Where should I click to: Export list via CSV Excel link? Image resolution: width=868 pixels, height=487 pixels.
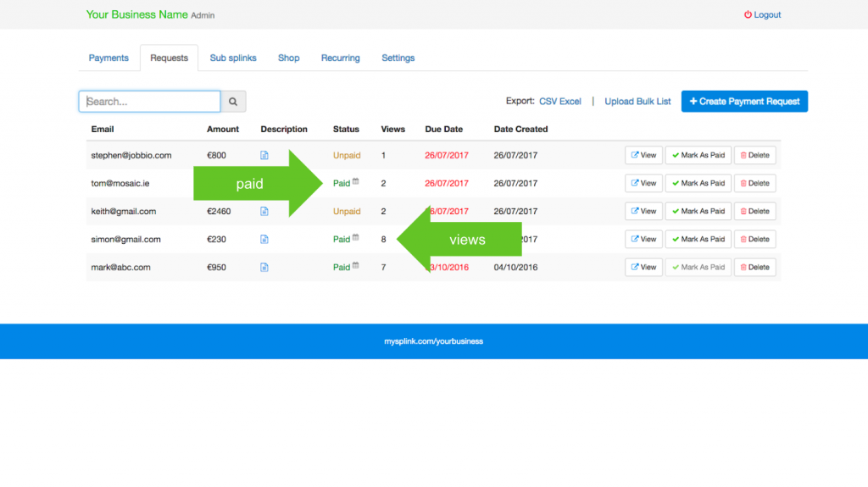(559, 102)
